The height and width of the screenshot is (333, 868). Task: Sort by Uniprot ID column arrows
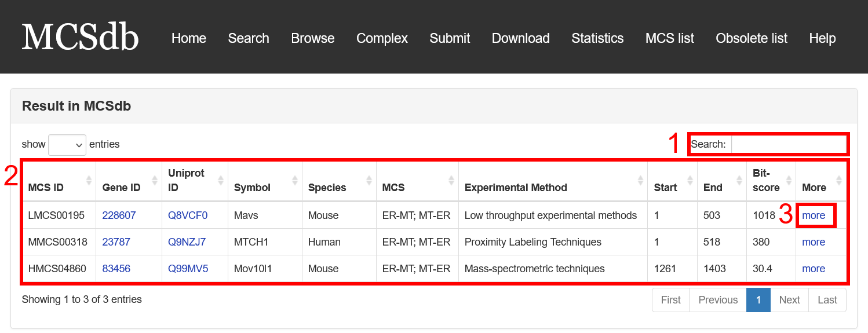[221, 180]
